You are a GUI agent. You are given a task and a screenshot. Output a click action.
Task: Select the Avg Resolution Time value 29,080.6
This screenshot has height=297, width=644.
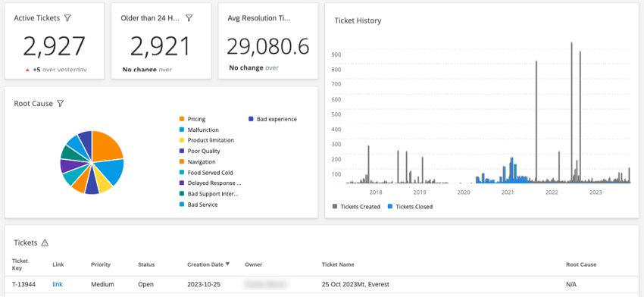tap(267, 46)
